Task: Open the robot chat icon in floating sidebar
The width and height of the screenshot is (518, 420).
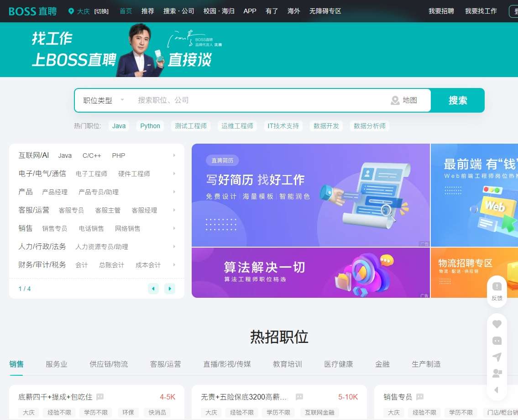Action: [497, 341]
